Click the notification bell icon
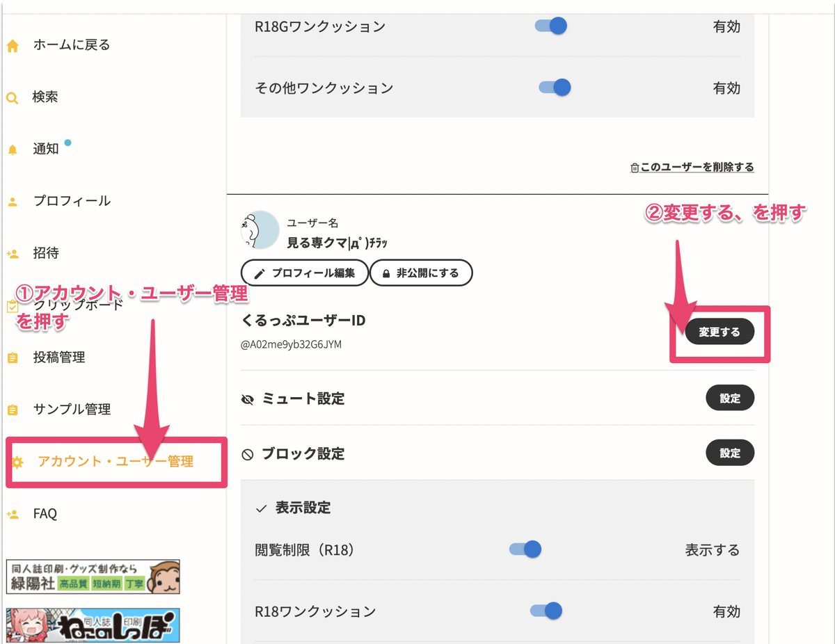The image size is (835, 644). [12, 150]
